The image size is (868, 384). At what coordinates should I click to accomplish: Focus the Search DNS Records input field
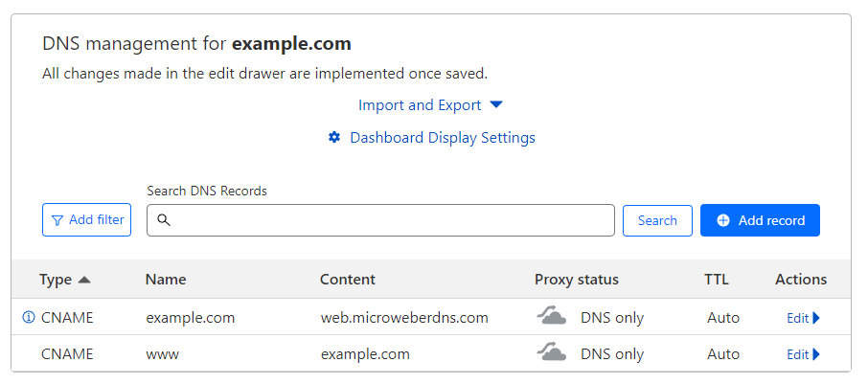(x=388, y=220)
